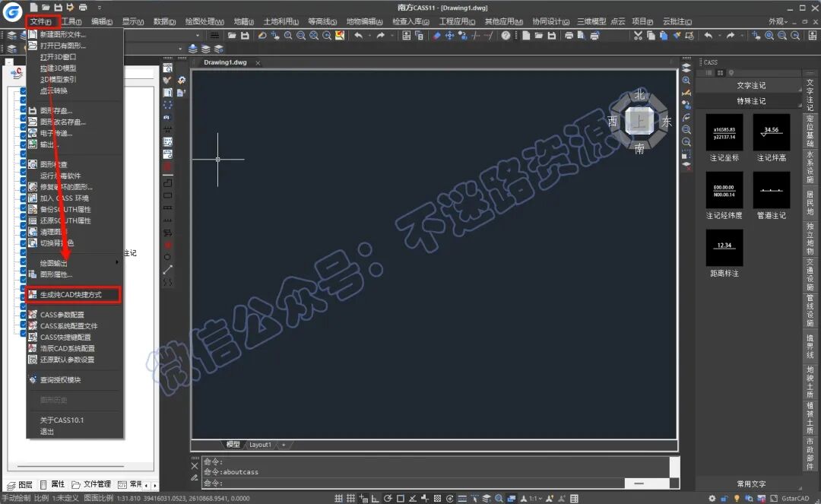Open the 编辑 menu
The image size is (821, 504).
pyautogui.click(x=102, y=21)
